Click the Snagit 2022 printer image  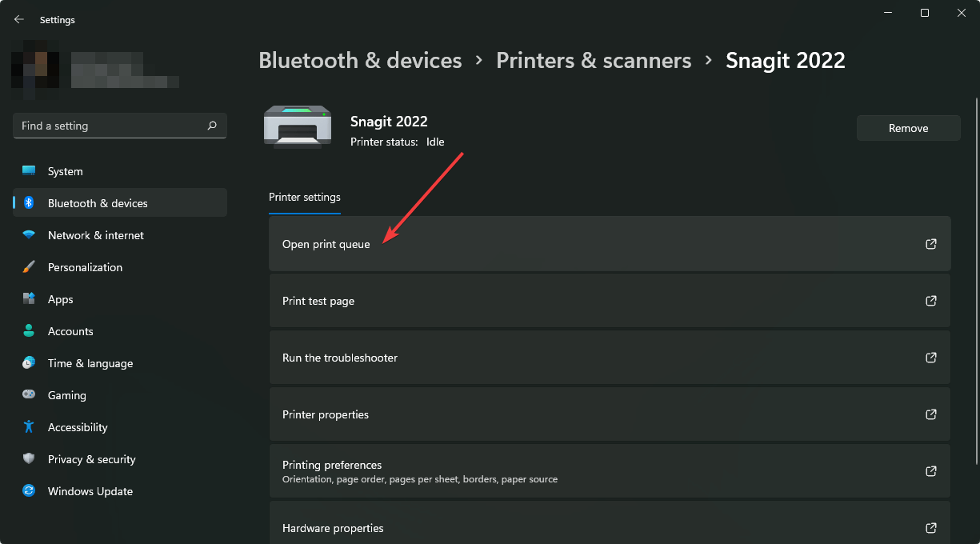coord(298,127)
